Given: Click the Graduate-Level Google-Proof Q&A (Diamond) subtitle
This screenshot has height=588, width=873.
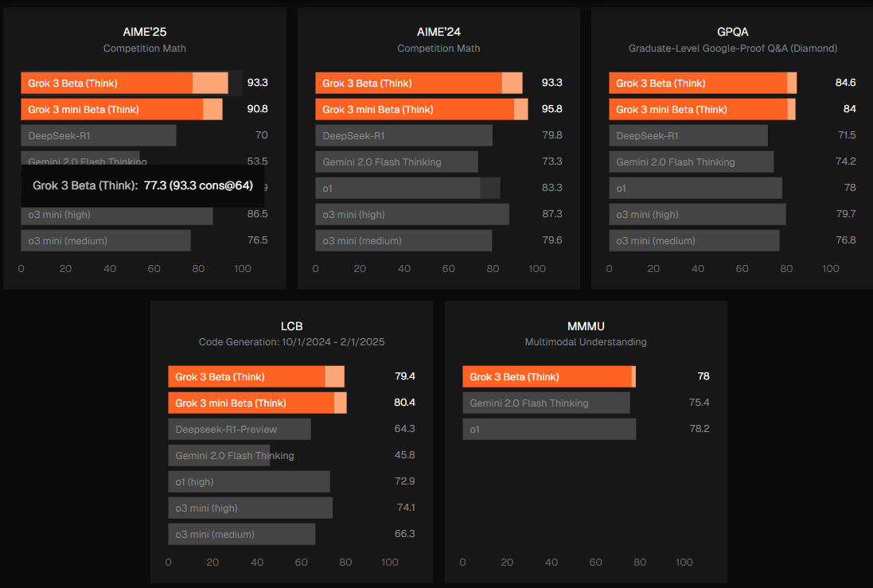Looking at the screenshot, I should [733, 49].
